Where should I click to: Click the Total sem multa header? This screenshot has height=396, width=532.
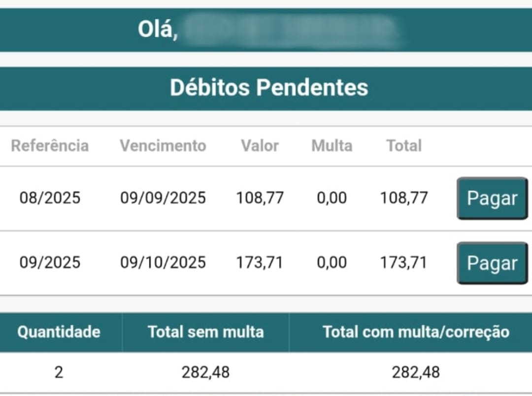[x=205, y=332]
